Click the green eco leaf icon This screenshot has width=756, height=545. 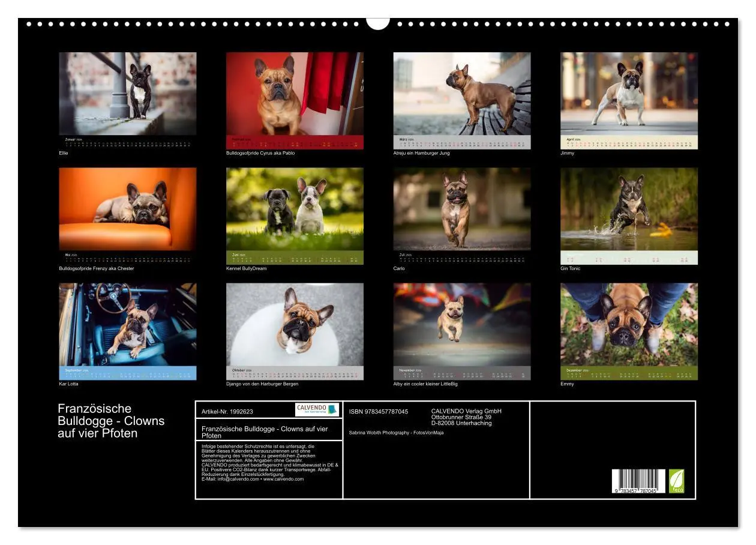(x=675, y=481)
